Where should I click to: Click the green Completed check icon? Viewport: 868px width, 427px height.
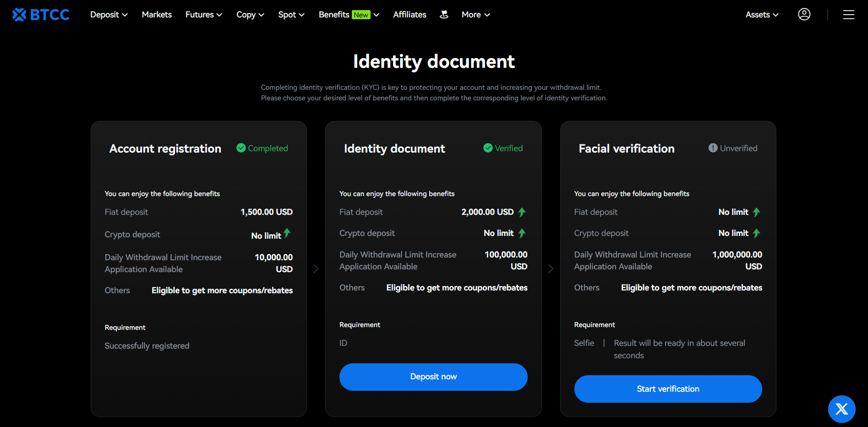[241, 148]
